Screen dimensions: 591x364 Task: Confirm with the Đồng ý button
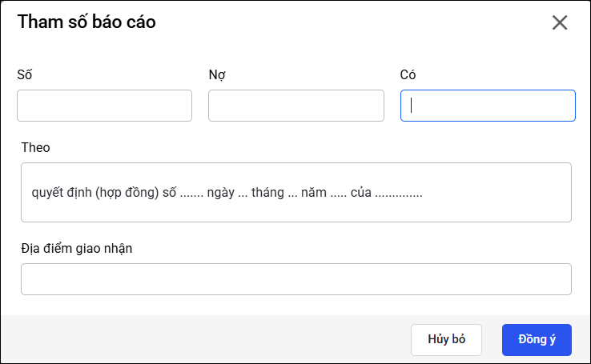(537, 339)
